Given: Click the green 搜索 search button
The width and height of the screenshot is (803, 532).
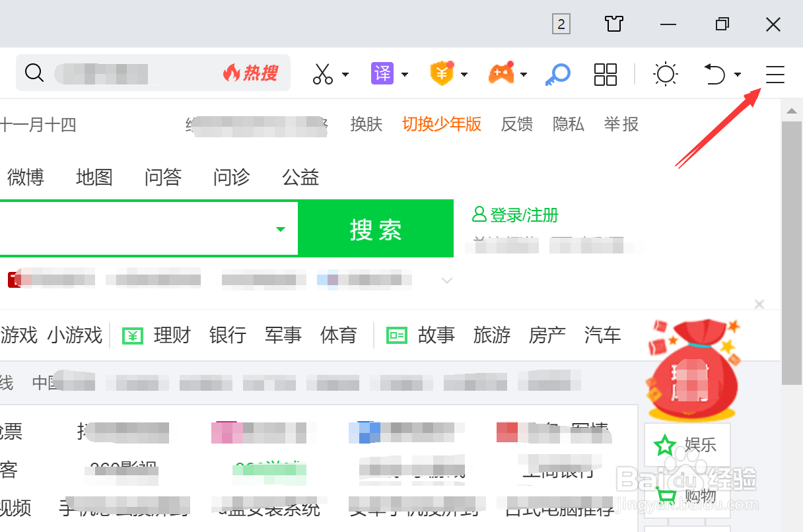Looking at the screenshot, I should [376, 228].
